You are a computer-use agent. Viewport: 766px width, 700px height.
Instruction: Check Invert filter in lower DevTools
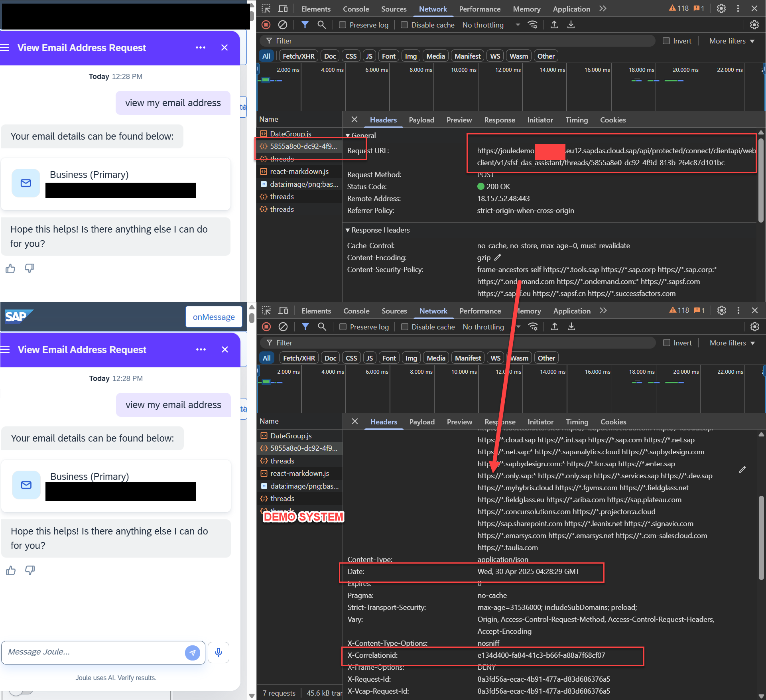pos(667,343)
